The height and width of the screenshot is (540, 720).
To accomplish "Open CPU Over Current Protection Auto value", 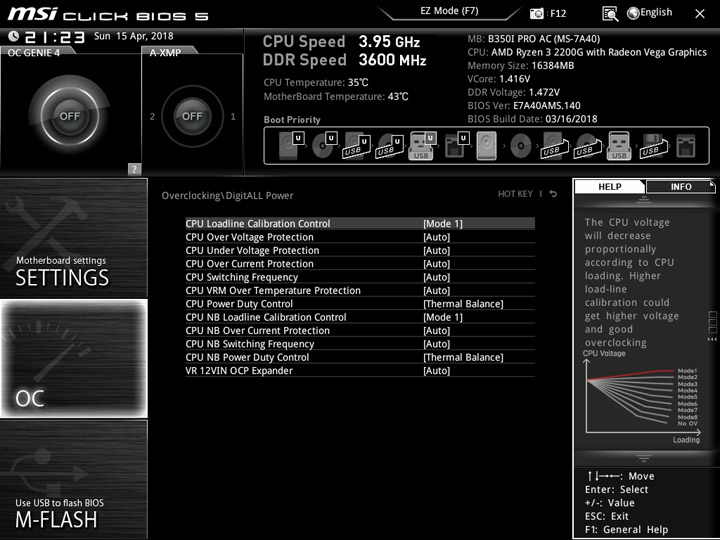I will click(x=437, y=264).
